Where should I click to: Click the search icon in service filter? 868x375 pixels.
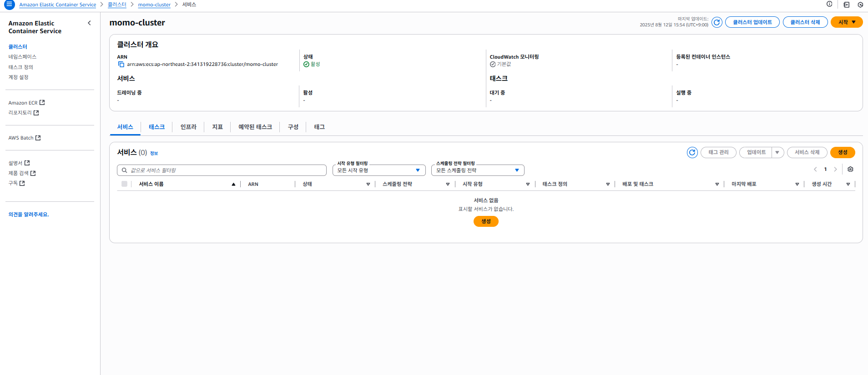pyautogui.click(x=124, y=170)
